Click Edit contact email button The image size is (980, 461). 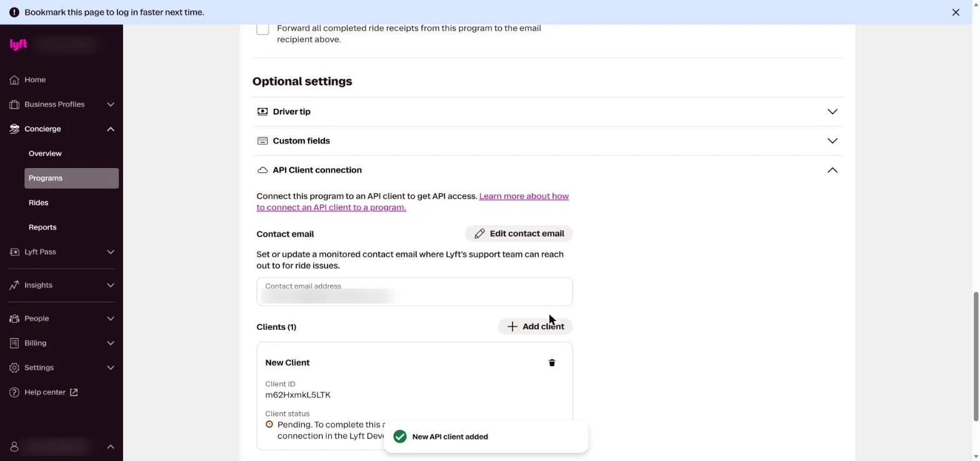click(x=519, y=234)
